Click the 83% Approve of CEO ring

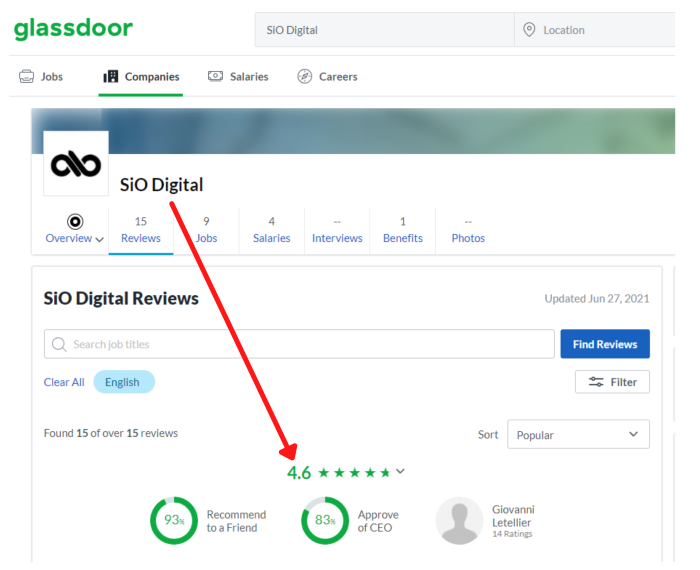325,520
